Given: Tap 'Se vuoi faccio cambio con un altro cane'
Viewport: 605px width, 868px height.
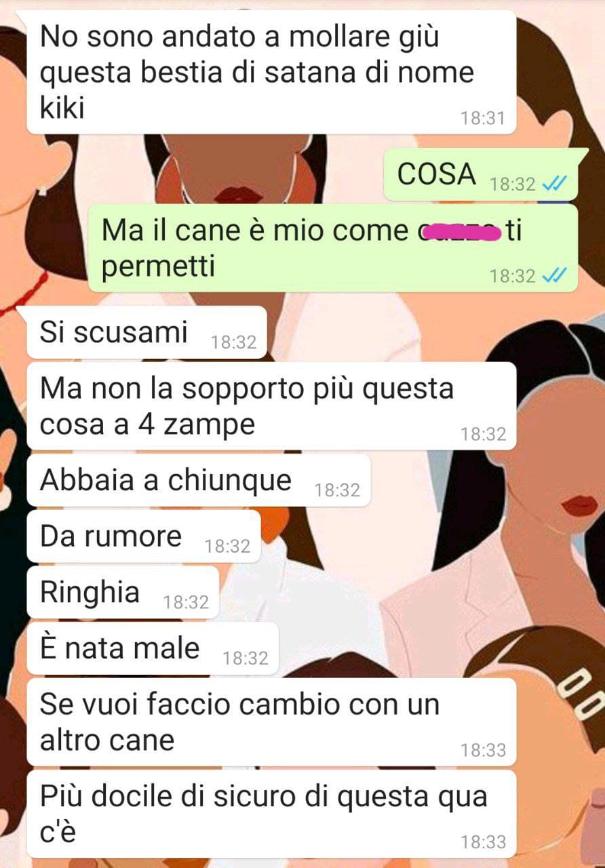Looking at the screenshot, I should pos(271,722).
